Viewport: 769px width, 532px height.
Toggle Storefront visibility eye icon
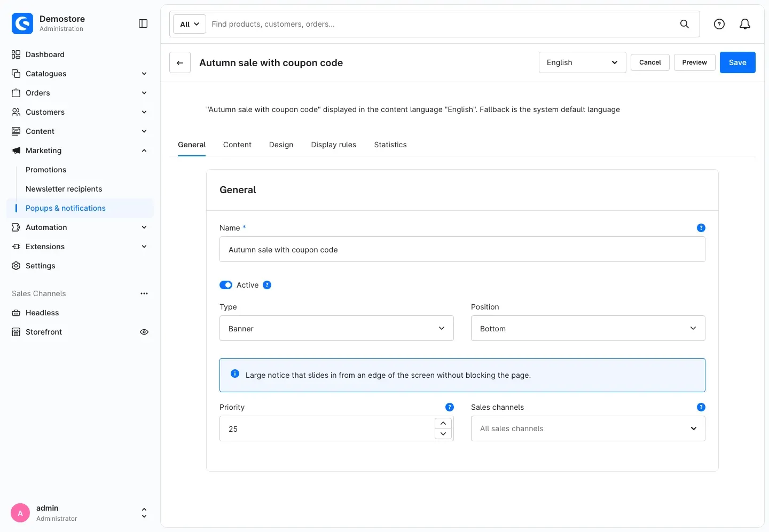point(144,332)
